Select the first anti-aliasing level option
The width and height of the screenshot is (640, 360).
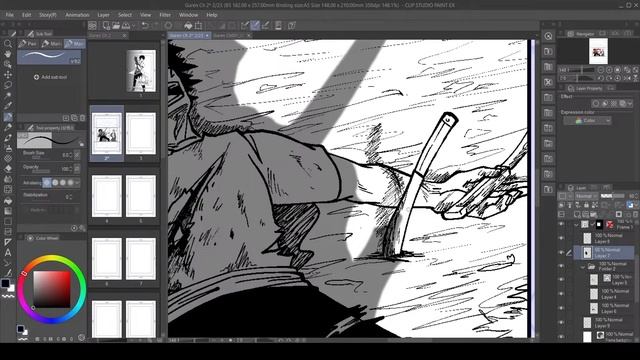(x=47, y=182)
